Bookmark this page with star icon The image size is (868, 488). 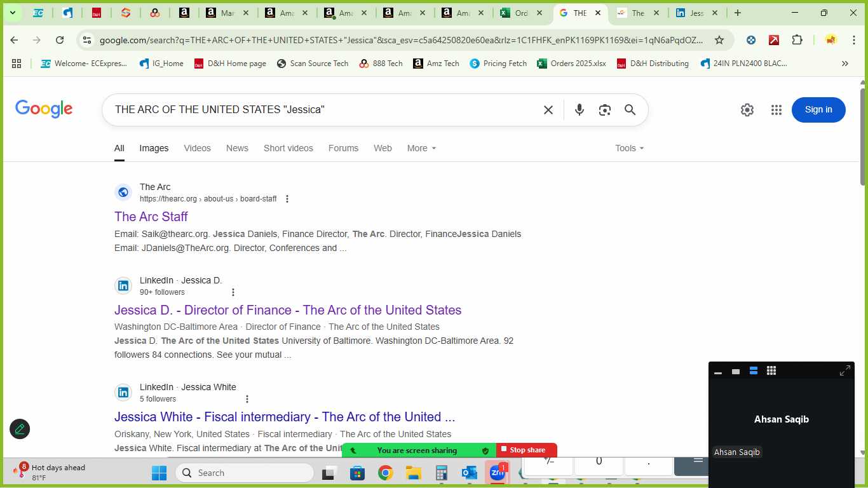(719, 40)
